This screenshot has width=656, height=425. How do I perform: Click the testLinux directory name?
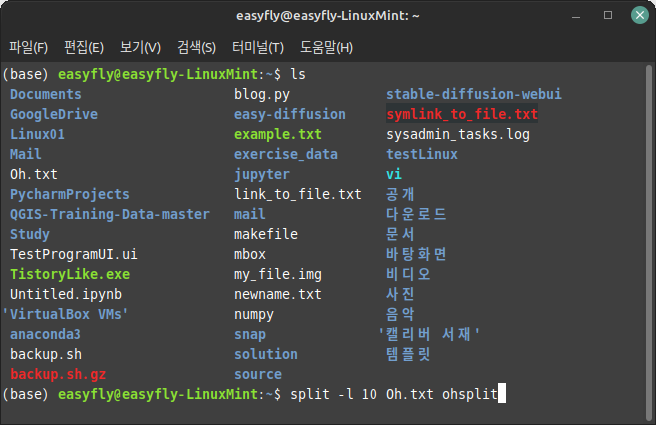click(x=422, y=154)
